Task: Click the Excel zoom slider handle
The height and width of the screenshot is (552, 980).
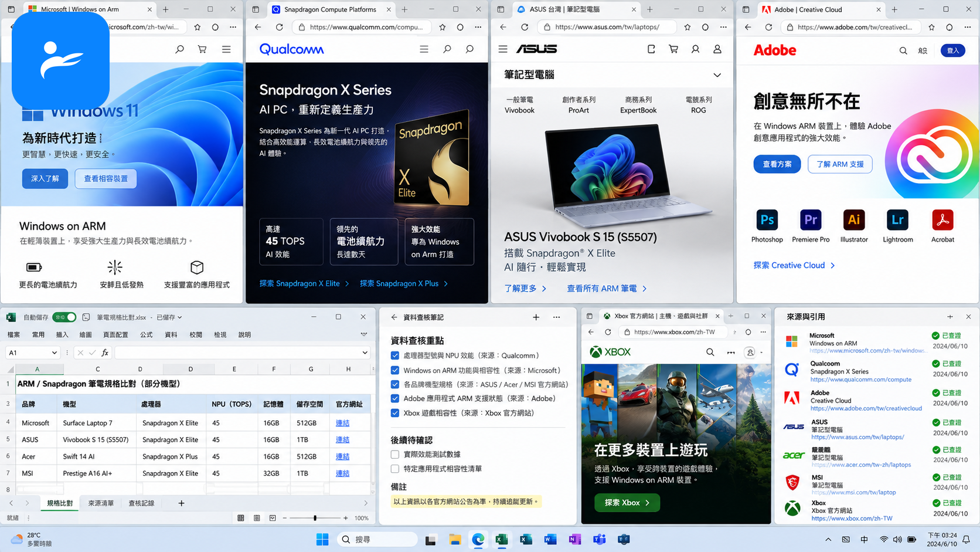Action: tap(315, 518)
